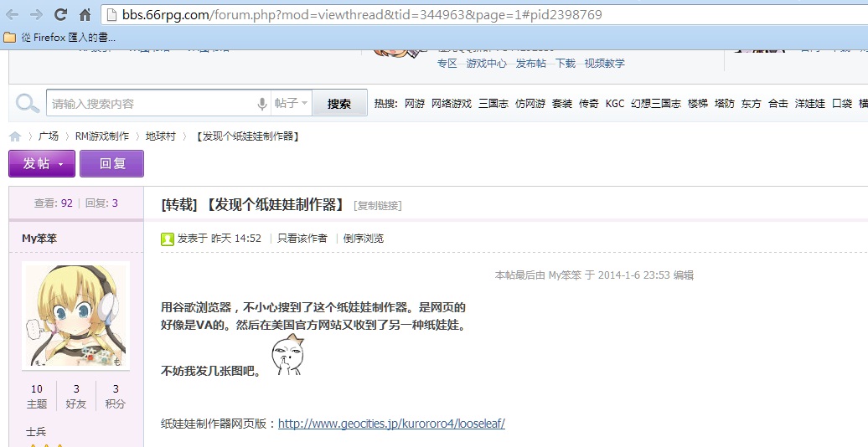Open hot search term 网游
Image resolution: width=868 pixels, height=447 pixels.
[415, 104]
